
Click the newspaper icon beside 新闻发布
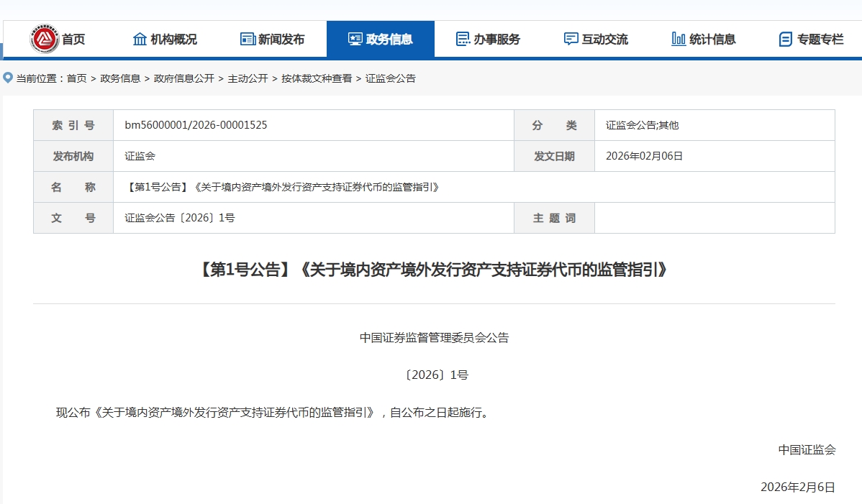247,38
